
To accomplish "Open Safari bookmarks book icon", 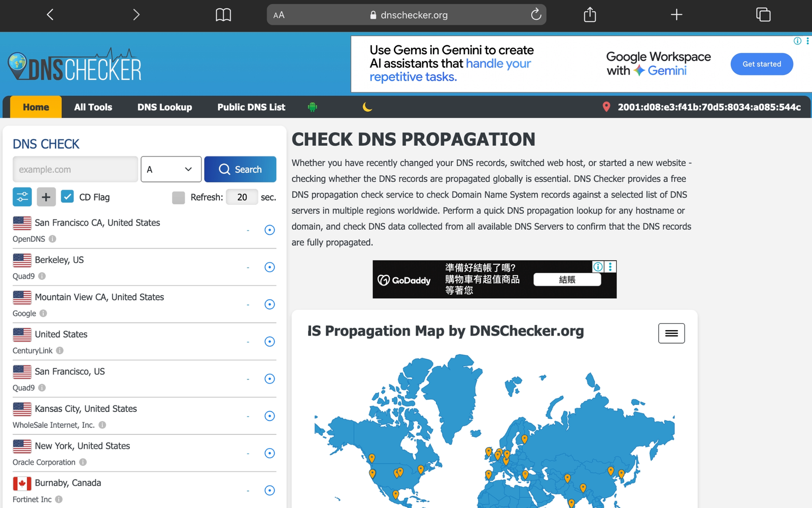I will 223,15.
